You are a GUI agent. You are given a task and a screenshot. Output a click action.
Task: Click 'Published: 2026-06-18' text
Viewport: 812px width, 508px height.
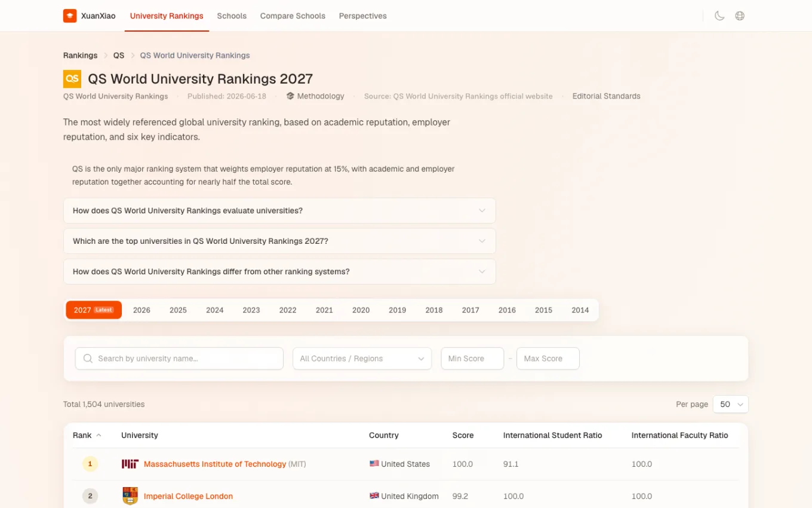click(227, 96)
